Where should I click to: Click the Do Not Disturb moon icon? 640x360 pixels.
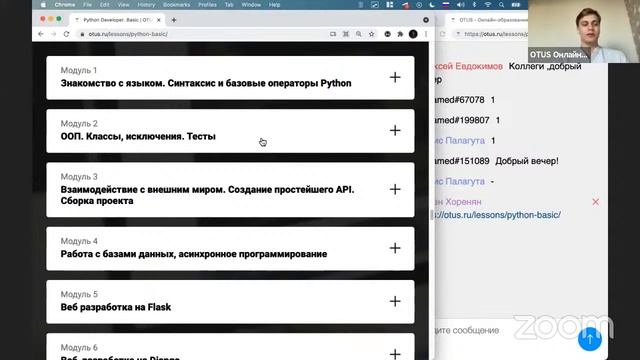coord(432,5)
